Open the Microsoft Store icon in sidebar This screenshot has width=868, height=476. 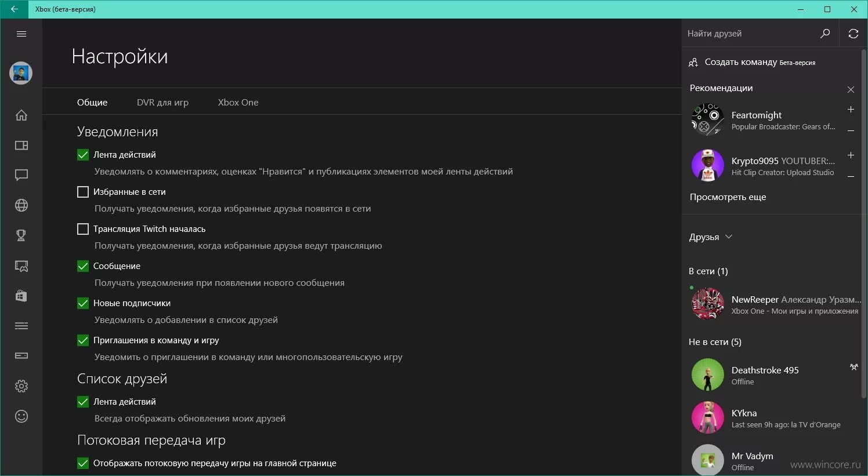click(x=21, y=296)
